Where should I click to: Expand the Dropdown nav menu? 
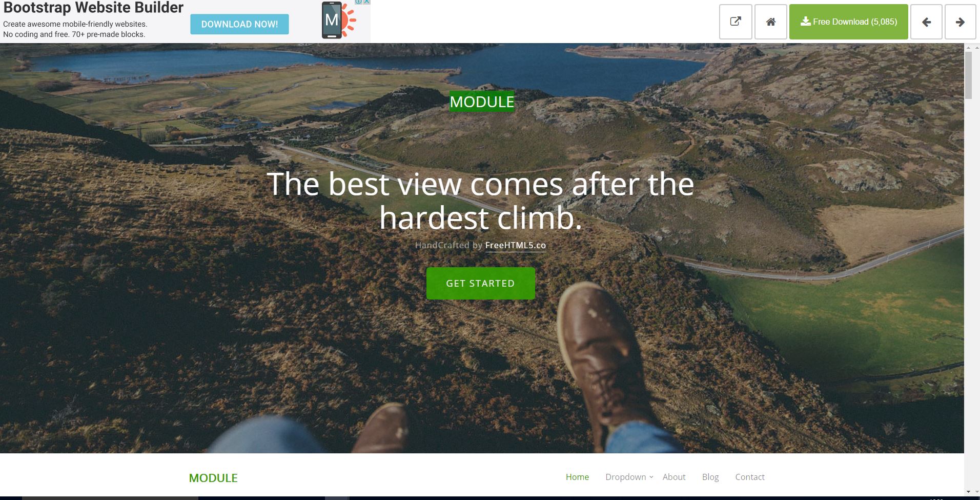[x=629, y=477]
